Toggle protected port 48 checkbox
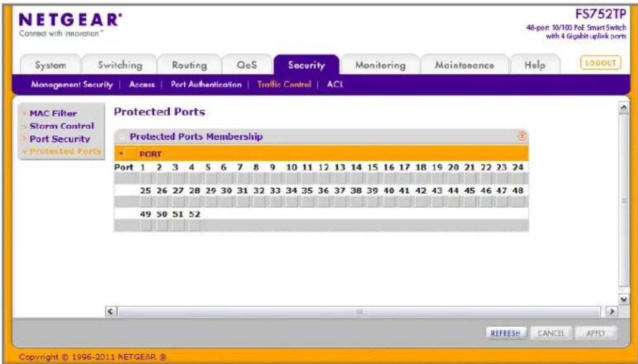Viewport: 638px width, 364px height. [x=517, y=202]
